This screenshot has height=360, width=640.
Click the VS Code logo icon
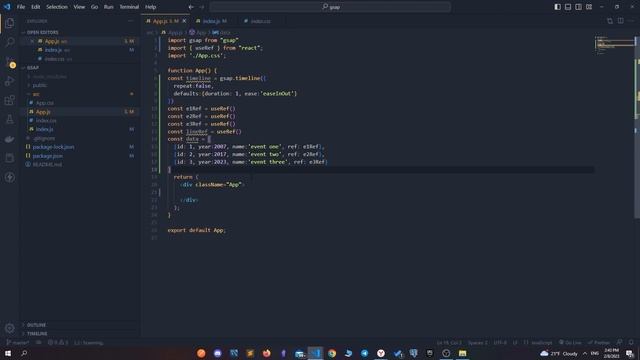coord(7,7)
